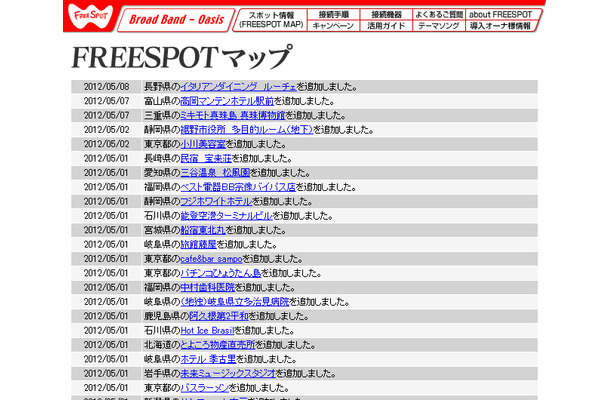Open the 裾野市役所 多目的ルーム(地下) link
Image resolution: width=610 pixels, height=400 pixels.
247,130
